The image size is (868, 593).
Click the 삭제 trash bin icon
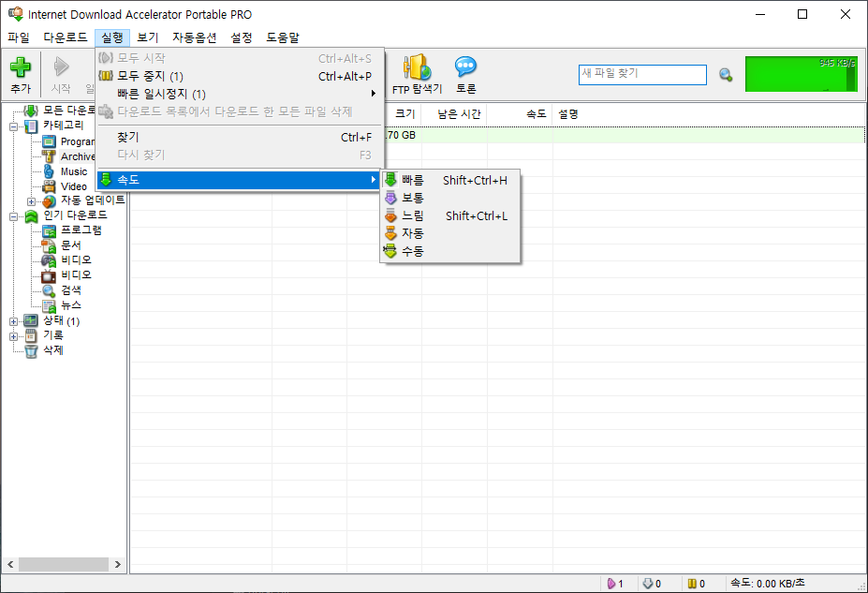tap(31, 350)
